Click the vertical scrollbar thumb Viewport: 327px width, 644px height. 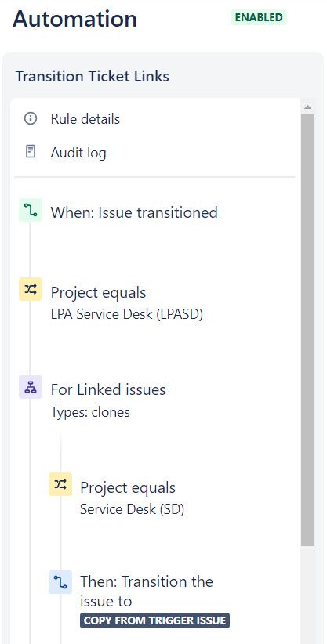[307, 330]
